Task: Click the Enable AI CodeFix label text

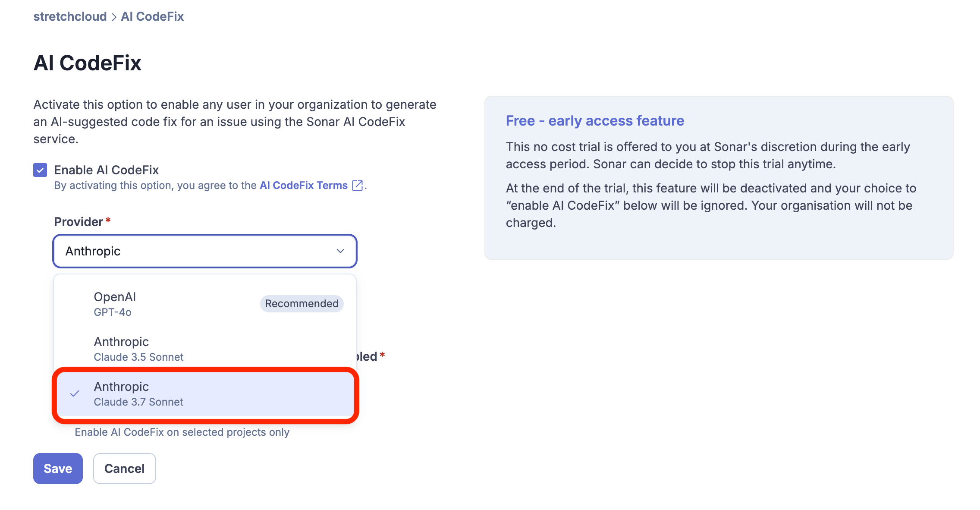Action: [x=106, y=170]
